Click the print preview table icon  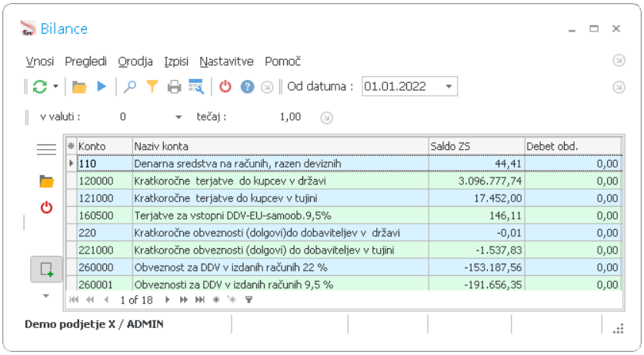[196, 87]
